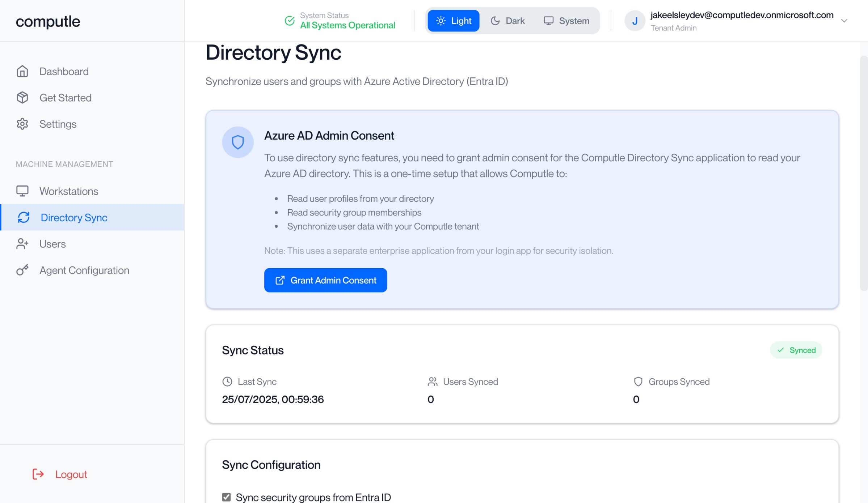Expand the account menu chevron

[x=844, y=21]
